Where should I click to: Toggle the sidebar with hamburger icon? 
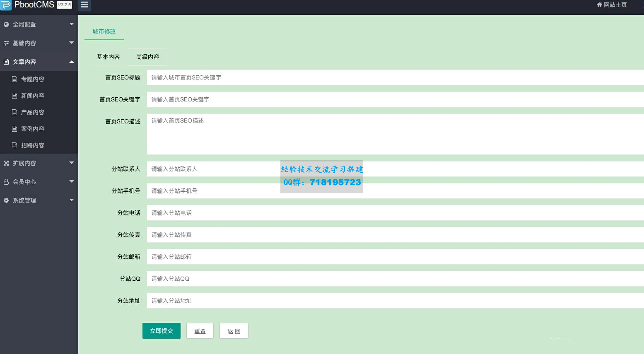click(84, 5)
